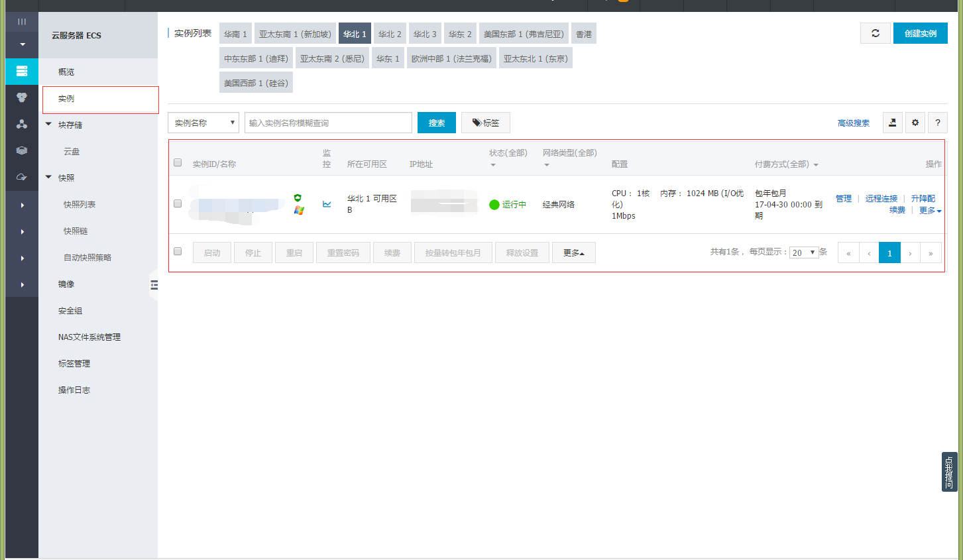Click the 按量转包年包月 batch button
Image resolution: width=963 pixels, height=560 pixels.
[453, 252]
